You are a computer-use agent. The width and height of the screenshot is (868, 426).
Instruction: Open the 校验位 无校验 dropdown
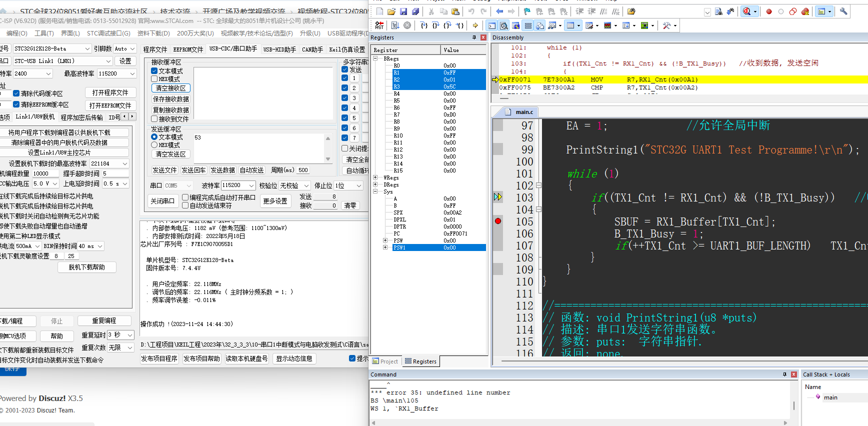306,185
